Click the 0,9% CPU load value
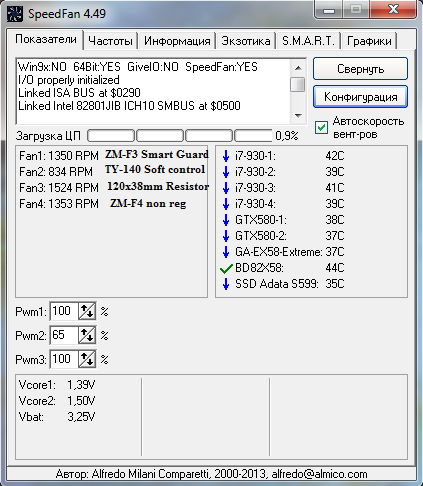The image size is (423, 486). [x=287, y=136]
